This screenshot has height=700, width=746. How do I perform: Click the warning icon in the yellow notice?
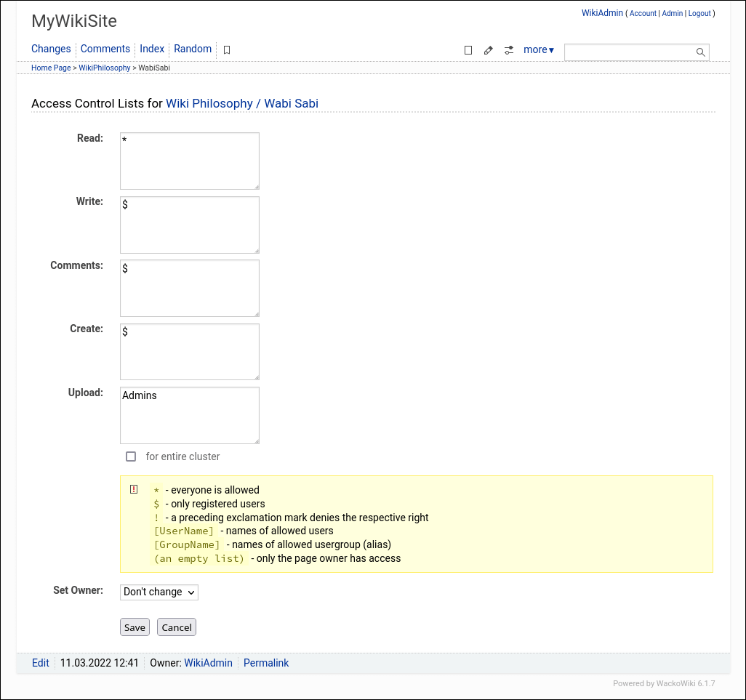click(134, 488)
